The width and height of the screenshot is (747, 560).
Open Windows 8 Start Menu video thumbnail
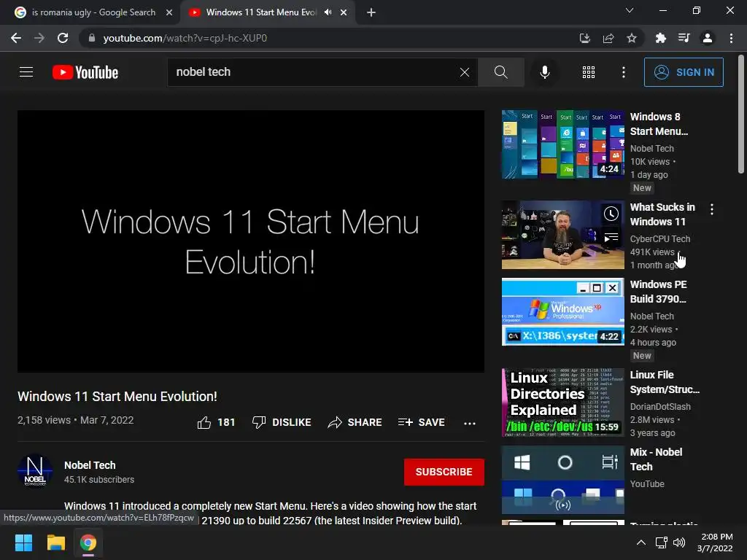[562, 144]
